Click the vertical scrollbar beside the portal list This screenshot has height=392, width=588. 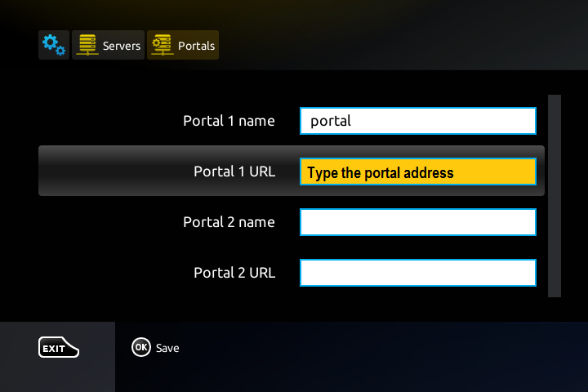(x=555, y=196)
